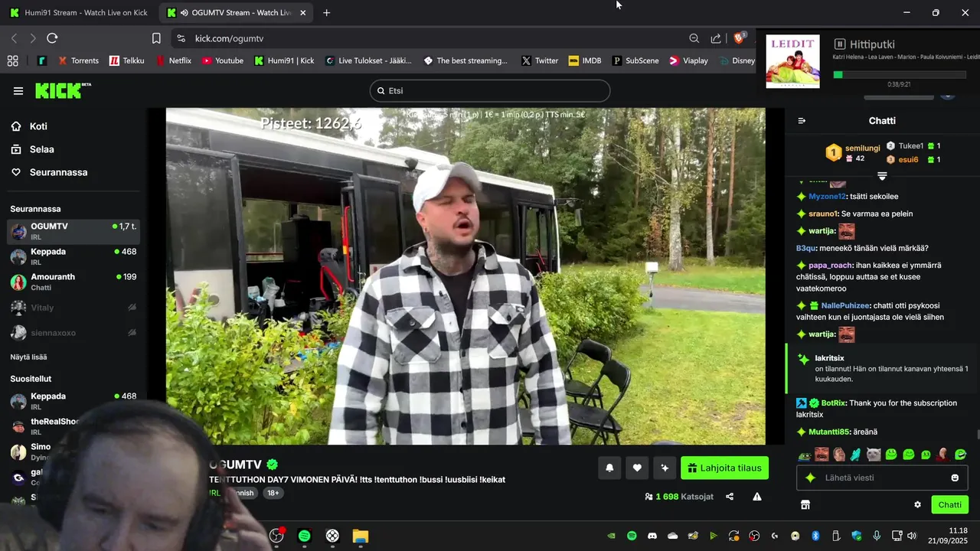Viewport: 980px width, 551px height.
Task: Click the Etsi search field
Action: (490, 91)
